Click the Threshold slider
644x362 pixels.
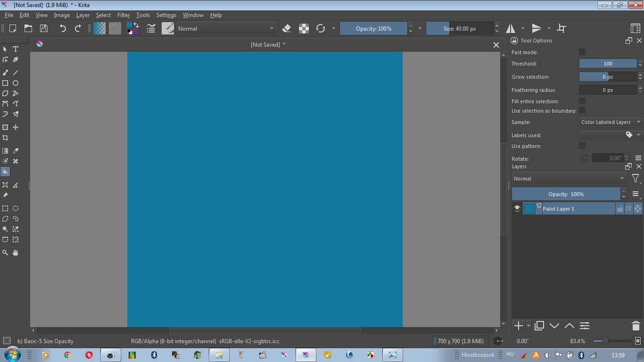(608, 64)
